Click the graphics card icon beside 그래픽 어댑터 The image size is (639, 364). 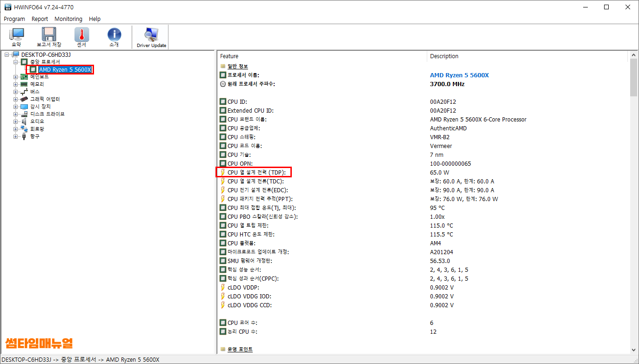(24, 99)
